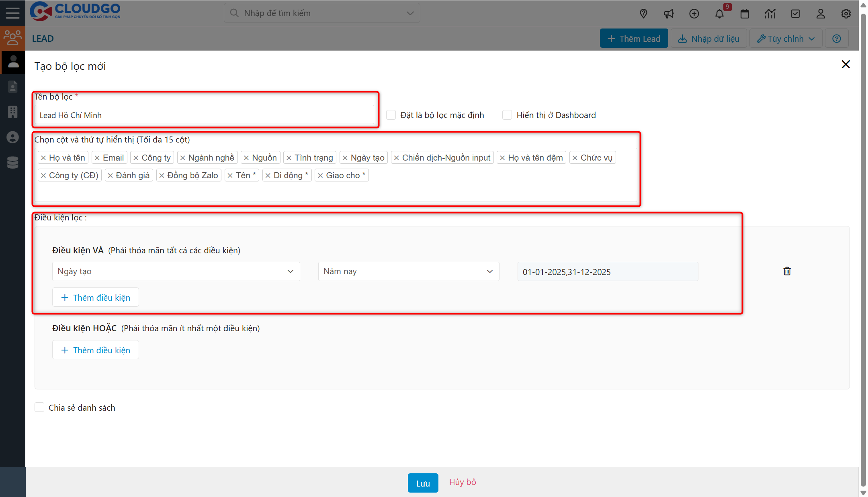
Task: Expand the 'Ngày tạo' field dropdown
Action: click(176, 271)
